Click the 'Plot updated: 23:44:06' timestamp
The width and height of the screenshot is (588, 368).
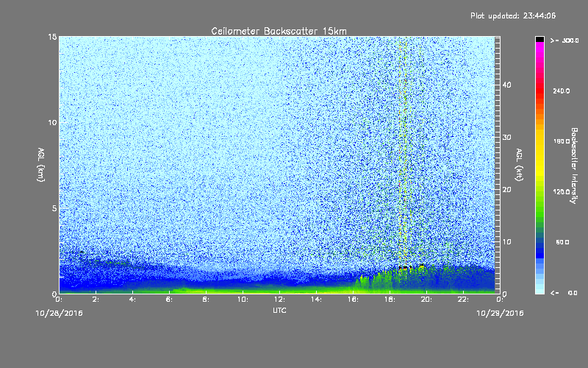click(513, 15)
